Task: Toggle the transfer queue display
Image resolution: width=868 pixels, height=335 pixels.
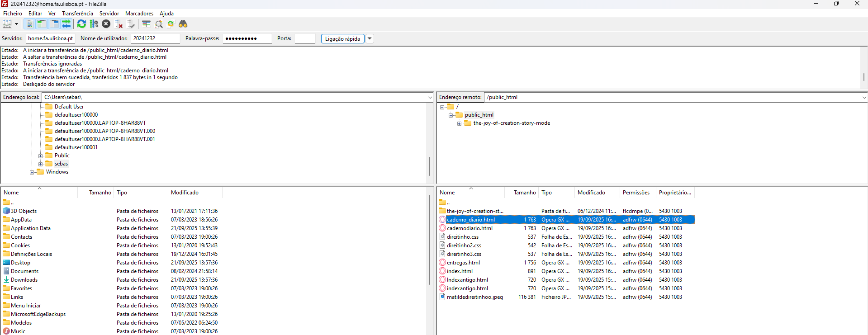Action: tap(66, 24)
